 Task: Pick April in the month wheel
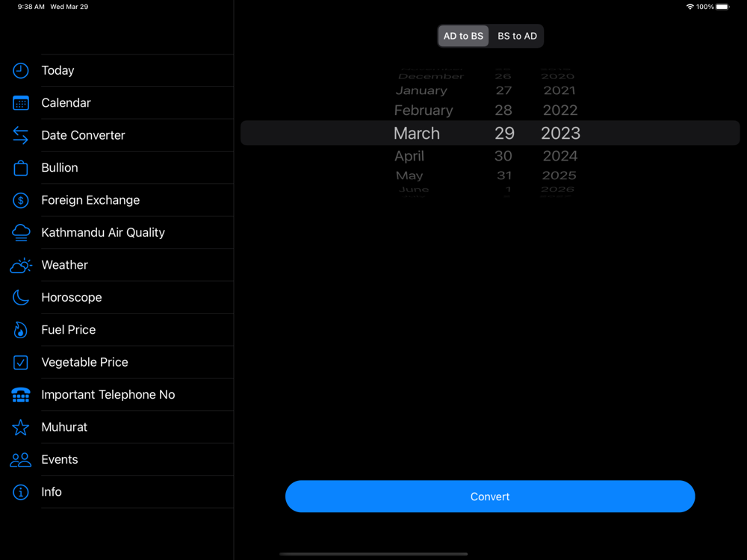coord(409,156)
